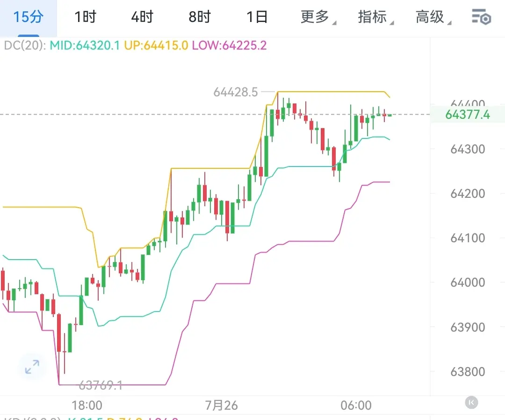
Task: Tap the fullscreen expand arrows icon
Action: click(x=32, y=367)
